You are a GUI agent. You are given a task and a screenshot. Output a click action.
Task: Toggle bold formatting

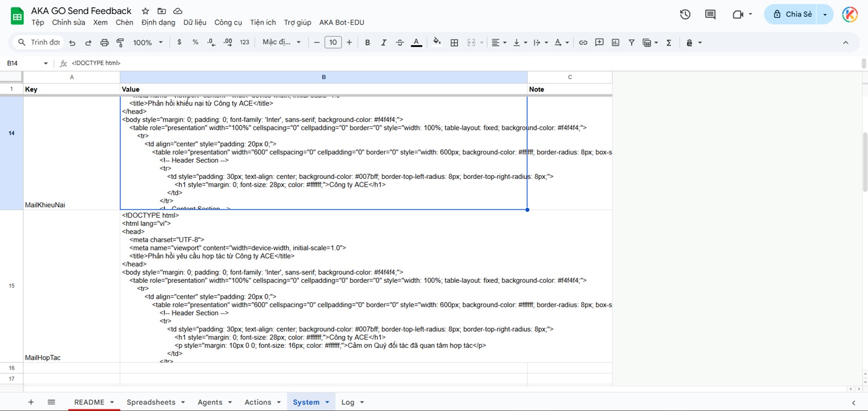coord(367,42)
